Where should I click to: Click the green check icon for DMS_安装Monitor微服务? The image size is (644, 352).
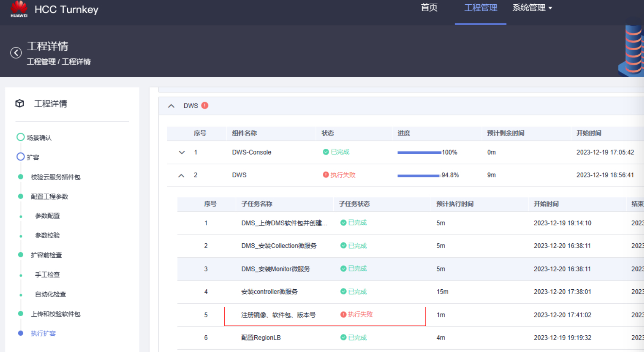(x=343, y=269)
